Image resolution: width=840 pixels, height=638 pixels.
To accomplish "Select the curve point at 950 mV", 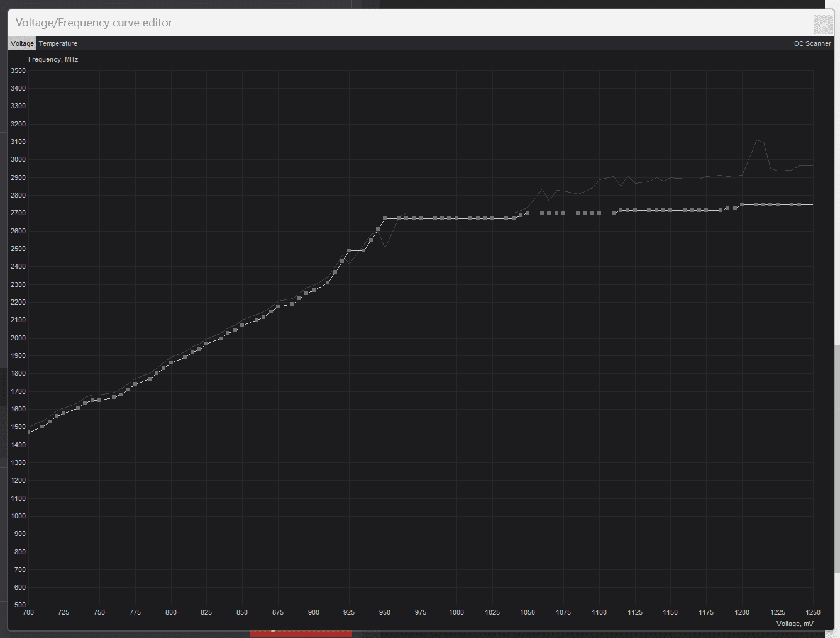I will pyautogui.click(x=385, y=218).
